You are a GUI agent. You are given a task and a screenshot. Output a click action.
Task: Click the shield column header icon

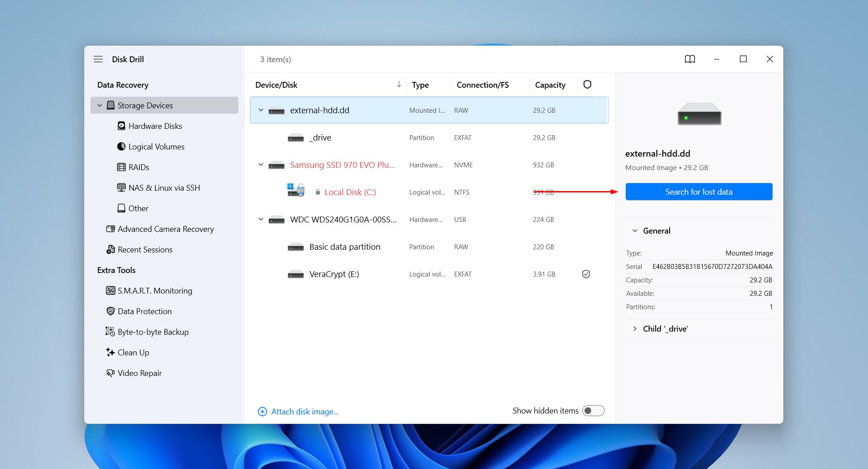click(x=588, y=85)
